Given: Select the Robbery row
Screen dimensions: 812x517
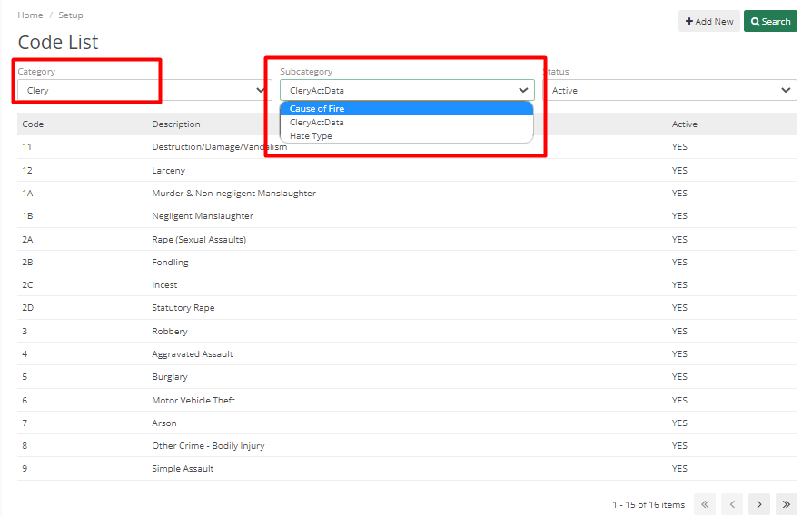Looking at the screenshot, I should (407, 331).
